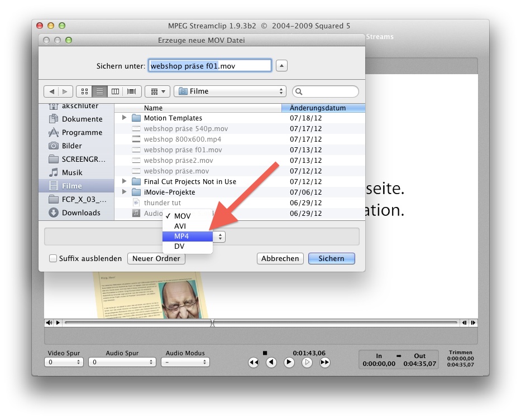Enable the Suffix ausblenden checkbox

point(53,258)
